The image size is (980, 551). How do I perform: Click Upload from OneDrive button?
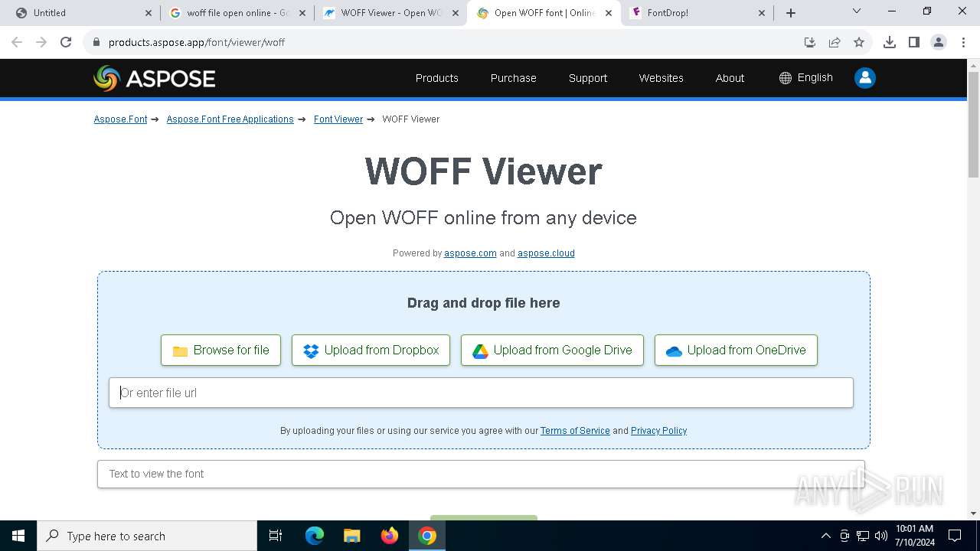(736, 350)
